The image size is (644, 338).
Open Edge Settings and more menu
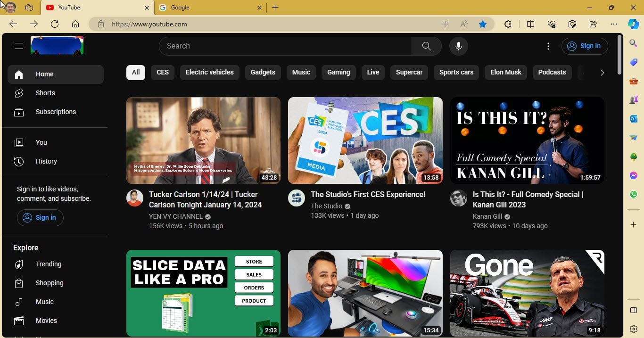click(x=613, y=24)
